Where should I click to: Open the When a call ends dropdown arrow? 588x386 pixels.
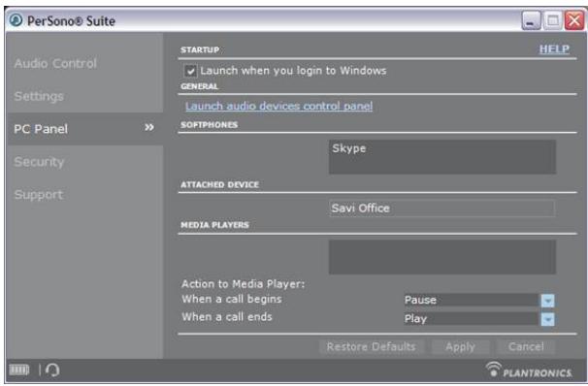(x=547, y=319)
